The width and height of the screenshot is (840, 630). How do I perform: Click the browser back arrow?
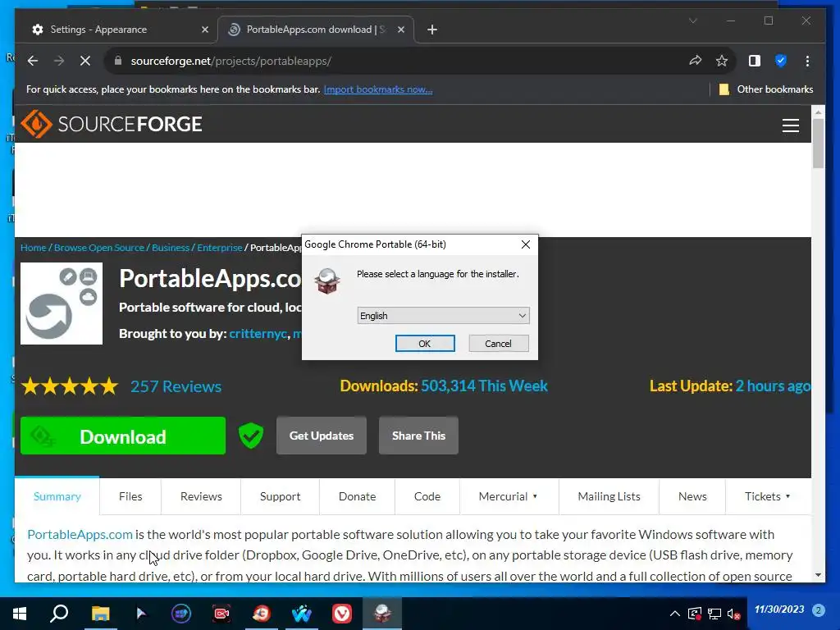point(33,61)
